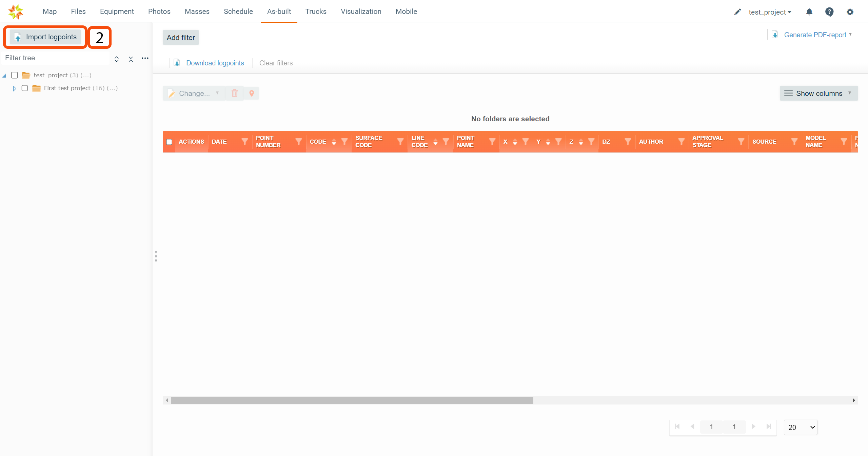Viewport: 868px width, 456px height.
Task: Collapse all tree nodes icon
Action: click(x=131, y=59)
